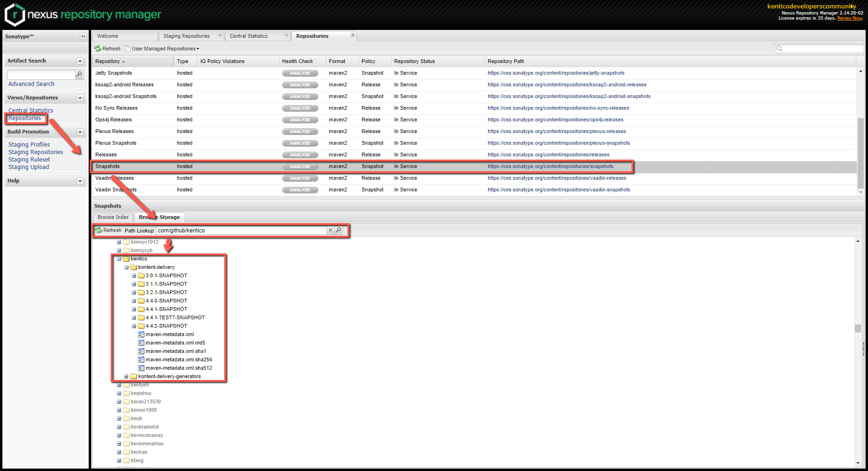Click the kentico folder icon
The image size is (868, 471).
coord(126,259)
